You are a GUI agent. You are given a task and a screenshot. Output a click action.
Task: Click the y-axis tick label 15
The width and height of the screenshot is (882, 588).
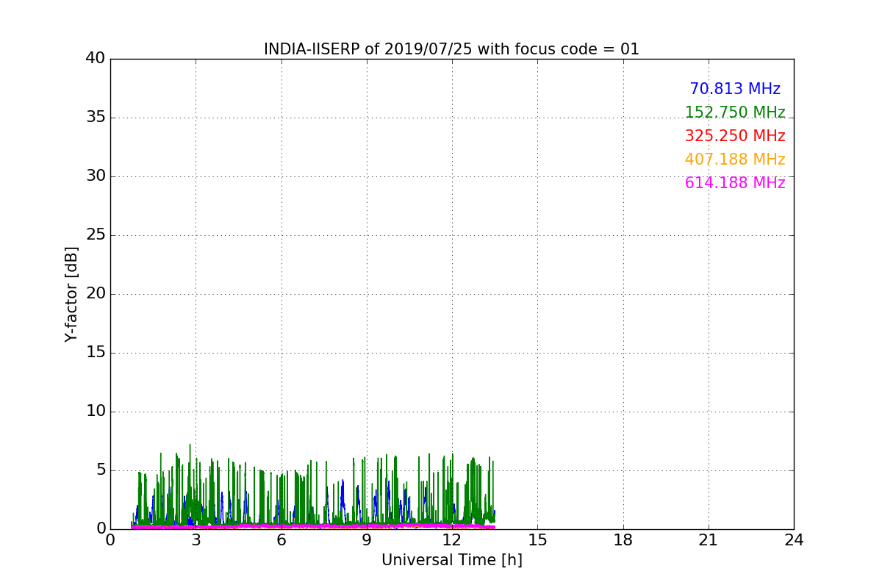[96, 353]
